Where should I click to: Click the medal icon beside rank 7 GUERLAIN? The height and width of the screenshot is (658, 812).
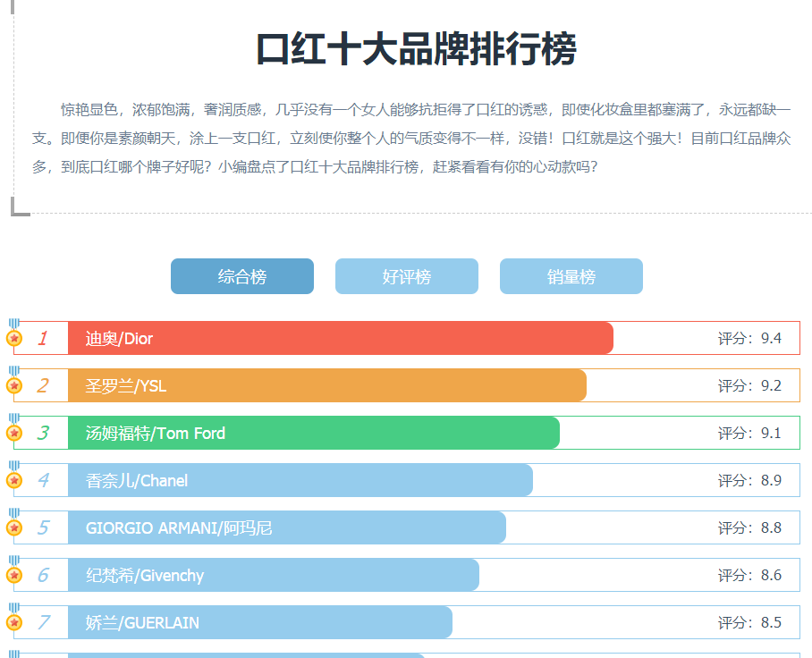pos(14,617)
